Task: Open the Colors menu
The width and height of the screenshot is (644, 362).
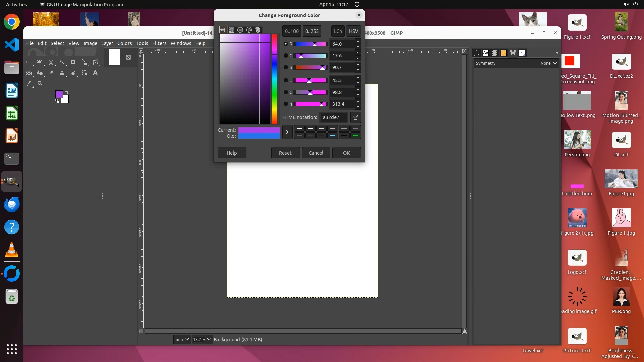Action: 124,43
